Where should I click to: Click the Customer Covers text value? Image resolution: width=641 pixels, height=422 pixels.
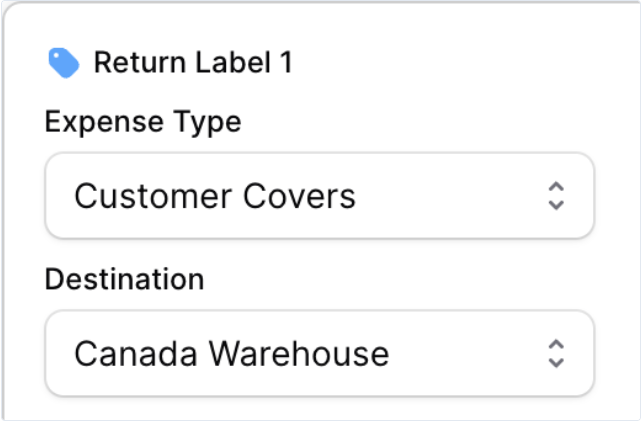(x=215, y=195)
